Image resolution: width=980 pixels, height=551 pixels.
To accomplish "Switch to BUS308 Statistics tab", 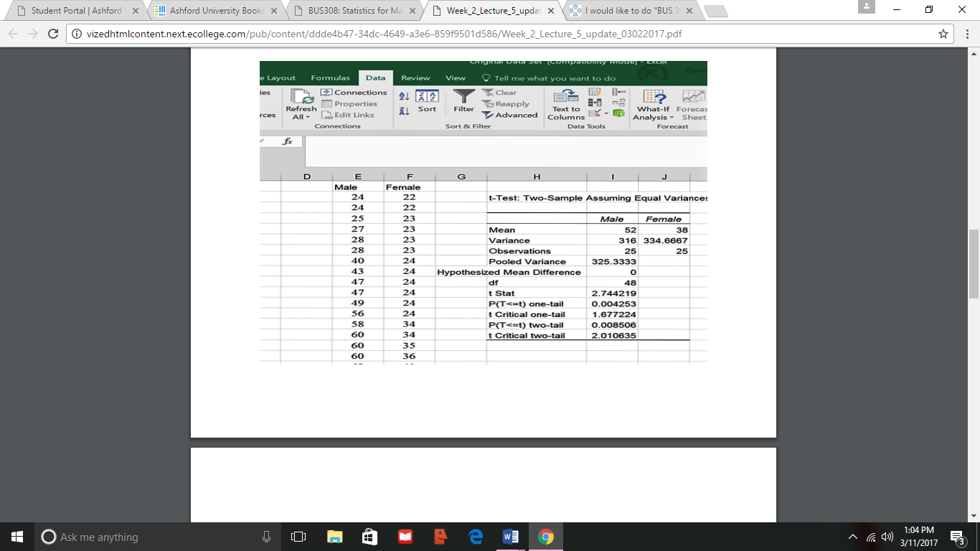I will pyautogui.click(x=352, y=11).
